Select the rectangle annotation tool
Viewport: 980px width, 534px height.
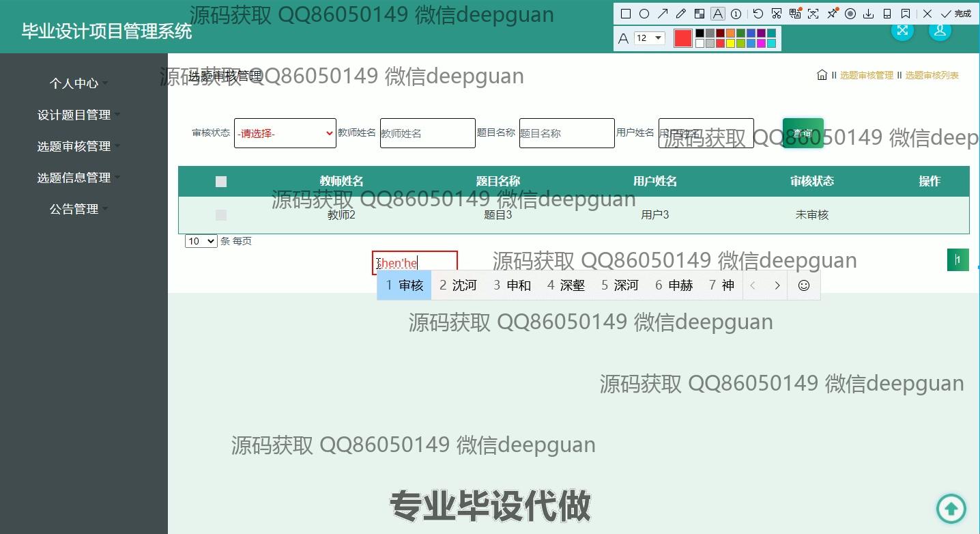tap(625, 14)
